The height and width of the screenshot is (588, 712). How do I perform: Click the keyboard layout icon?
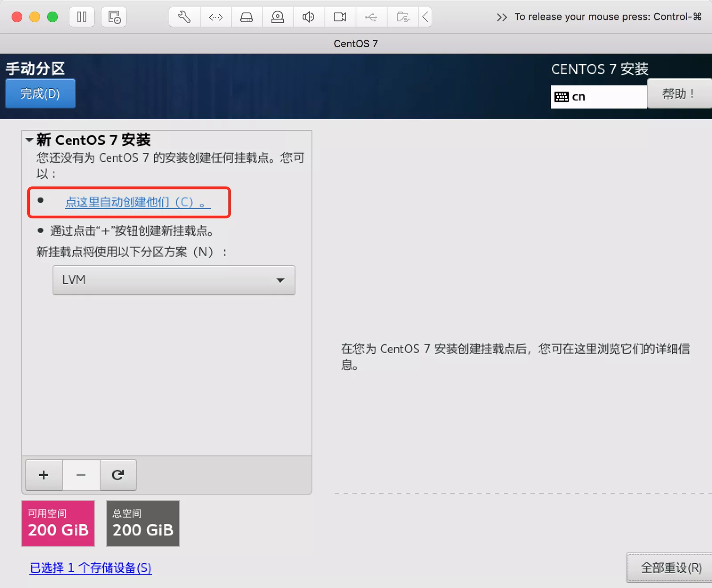click(x=562, y=97)
